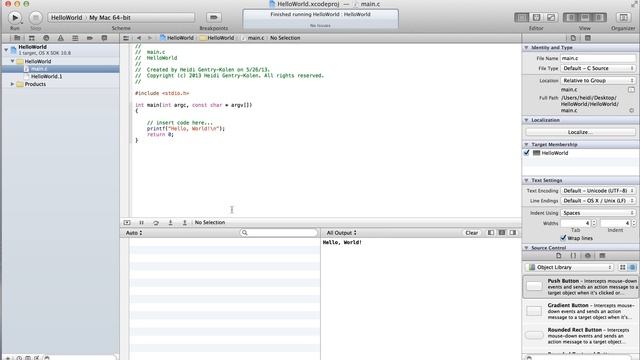
Task: Toggle the Breakpoints button
Action: [213, 17]
